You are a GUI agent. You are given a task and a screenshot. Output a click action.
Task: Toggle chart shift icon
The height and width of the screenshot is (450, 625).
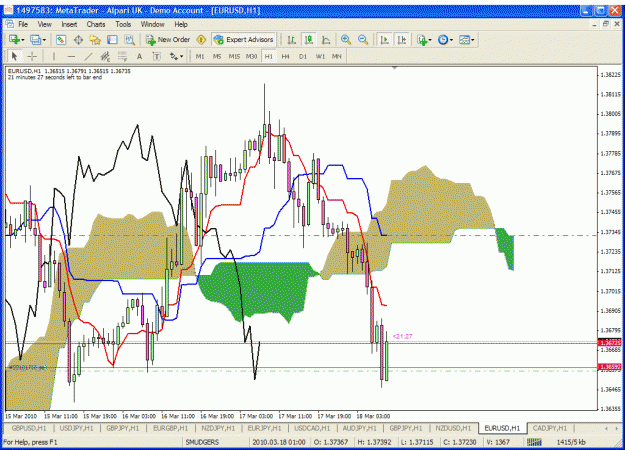click(x=402, y=40)
